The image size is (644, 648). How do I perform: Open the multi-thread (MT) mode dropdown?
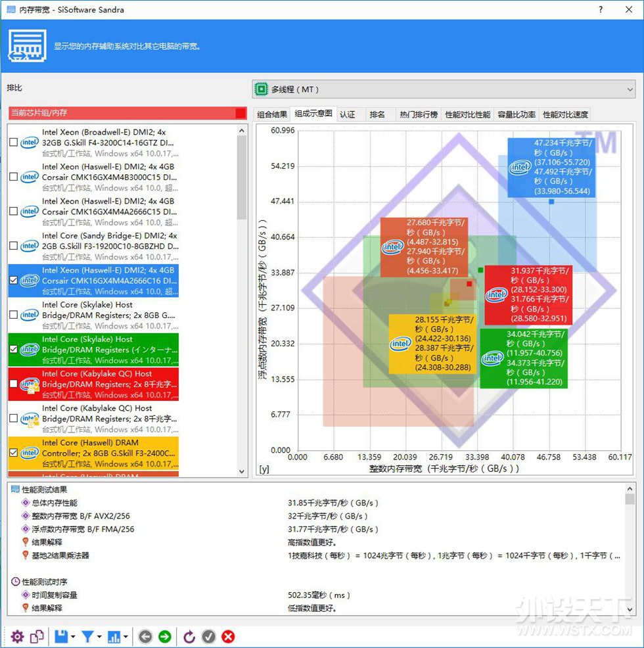pyautogui.click(x=444, y=89)
